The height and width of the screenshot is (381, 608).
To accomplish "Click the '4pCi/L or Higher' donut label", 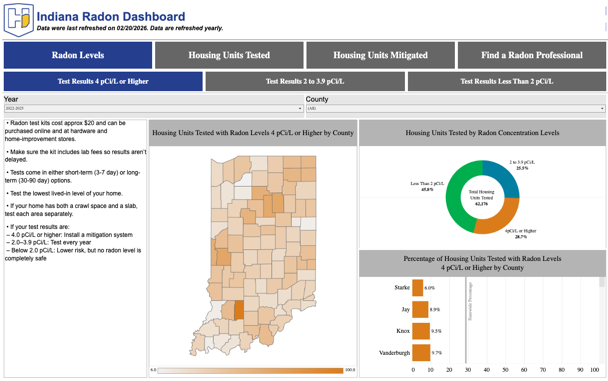I will [x=521, y=234].
